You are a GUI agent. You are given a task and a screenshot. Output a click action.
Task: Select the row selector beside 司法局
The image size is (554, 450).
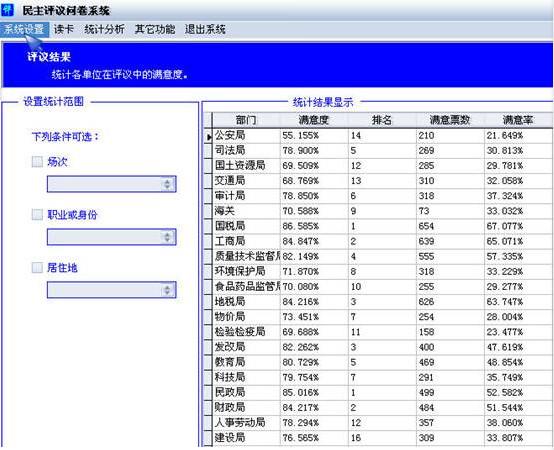point(208,151)
